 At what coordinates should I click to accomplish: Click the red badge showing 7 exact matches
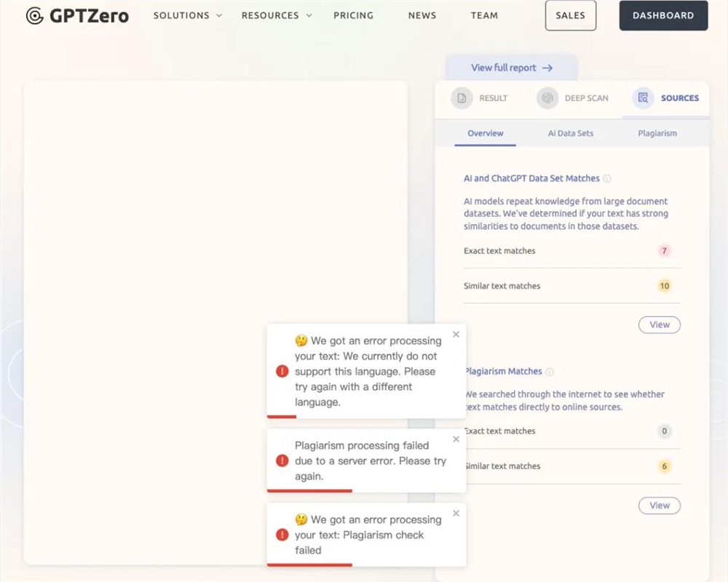point(665,250)
